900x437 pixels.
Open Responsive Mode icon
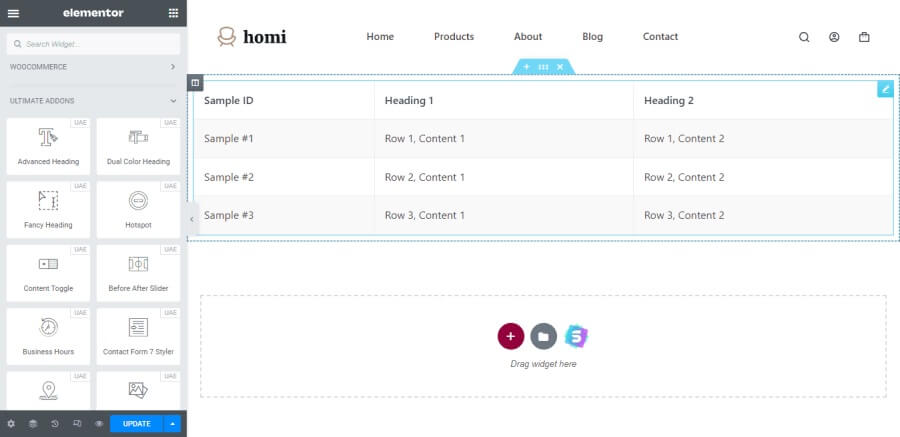[x=77, y=424]
